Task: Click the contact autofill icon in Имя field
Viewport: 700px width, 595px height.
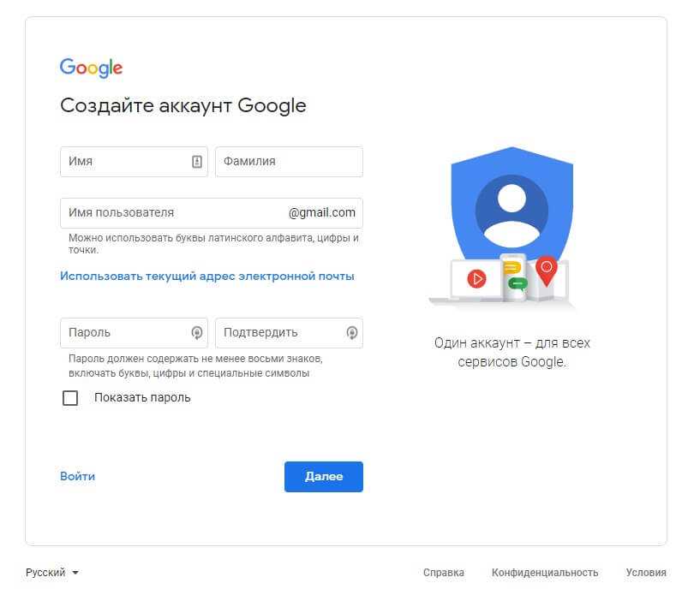Action: [197, 162]
